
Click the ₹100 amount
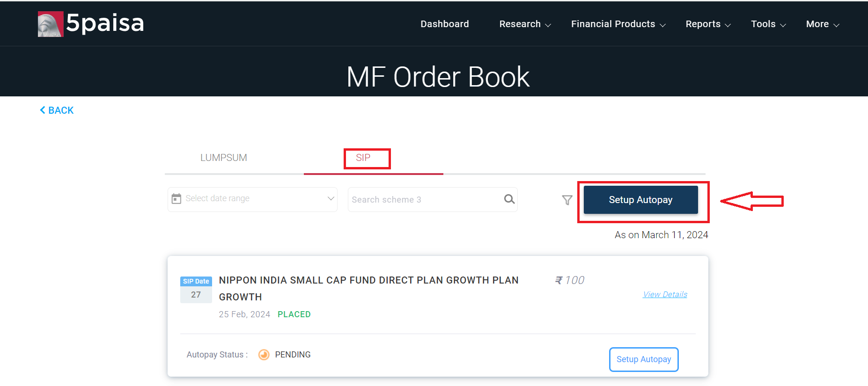[x=569, y=280]
